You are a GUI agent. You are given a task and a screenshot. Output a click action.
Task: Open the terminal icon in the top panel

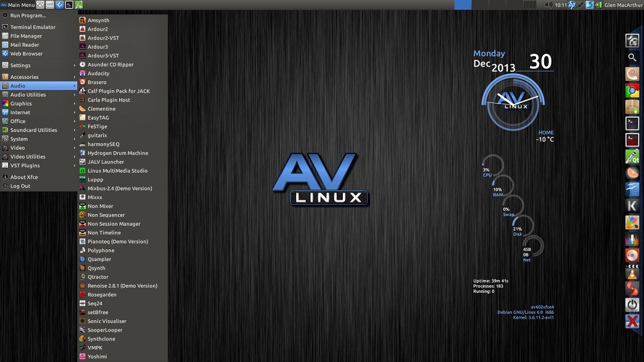point(69,4)
